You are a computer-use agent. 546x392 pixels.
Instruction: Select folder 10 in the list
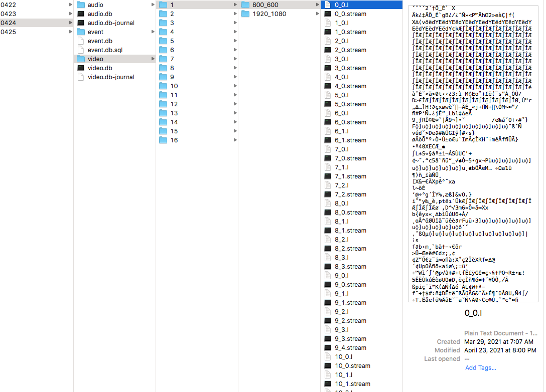click(x=197, y=86)
